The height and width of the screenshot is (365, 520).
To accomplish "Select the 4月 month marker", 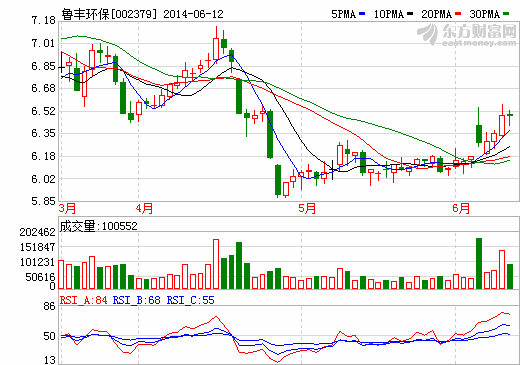I will pos(144,209).
